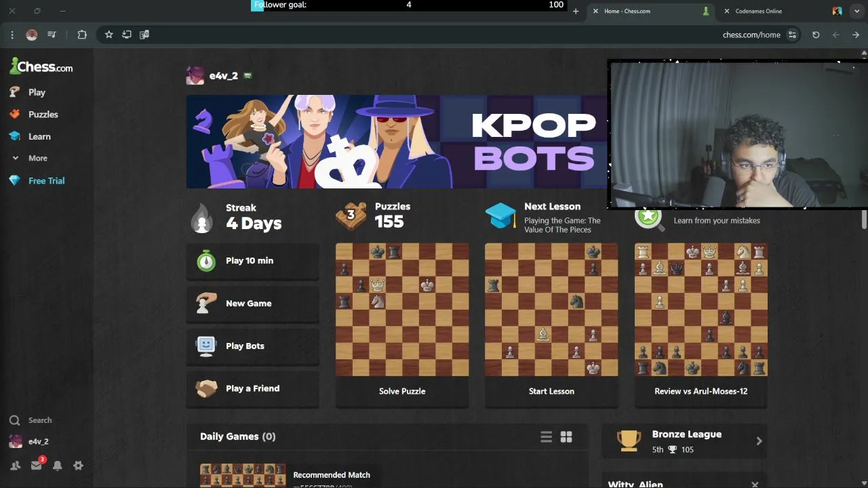Click the New Game button
The width and height of the screenshot is (868, 488).
point(253,304)
